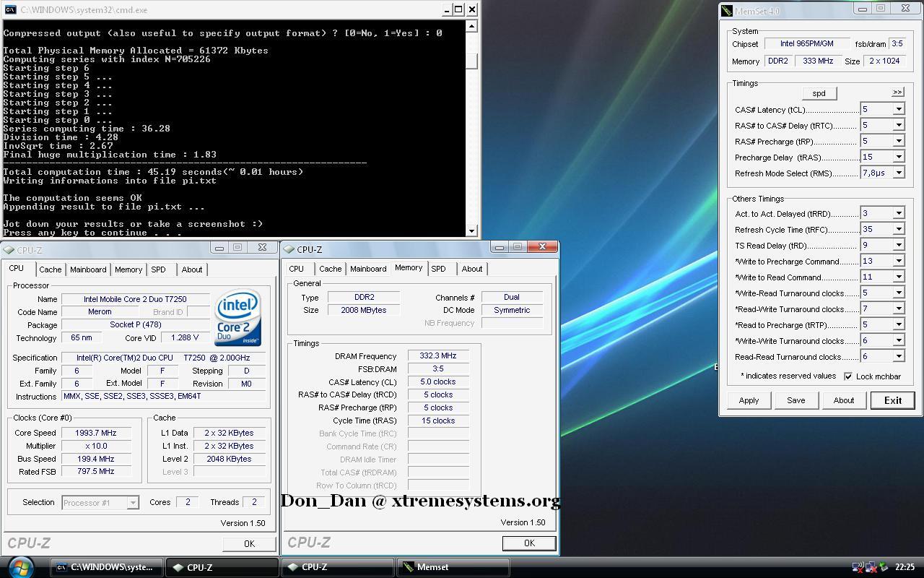The height and width of the screenshot is (578, 924).
Task: Open the Write to Read Command dropdown
Action: [899, 277]
